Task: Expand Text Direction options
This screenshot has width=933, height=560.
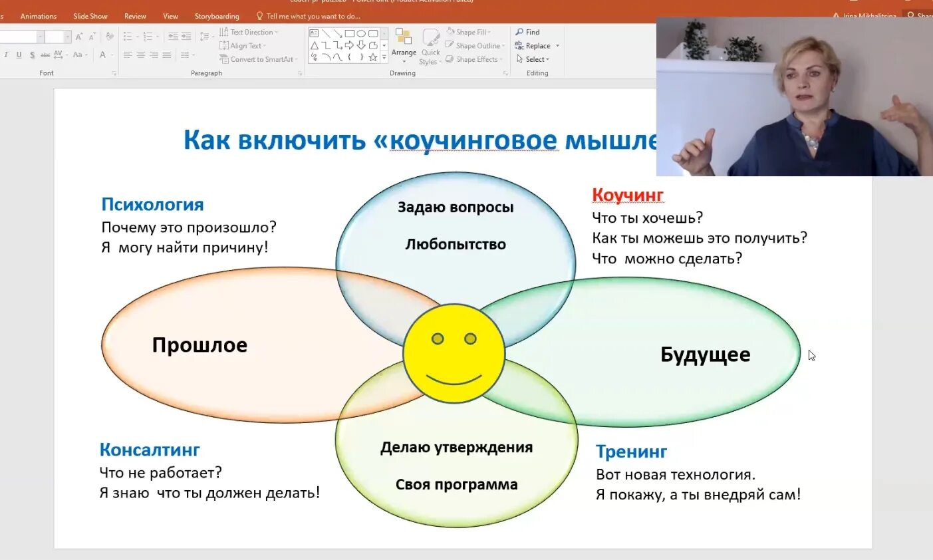Action: 249,32
